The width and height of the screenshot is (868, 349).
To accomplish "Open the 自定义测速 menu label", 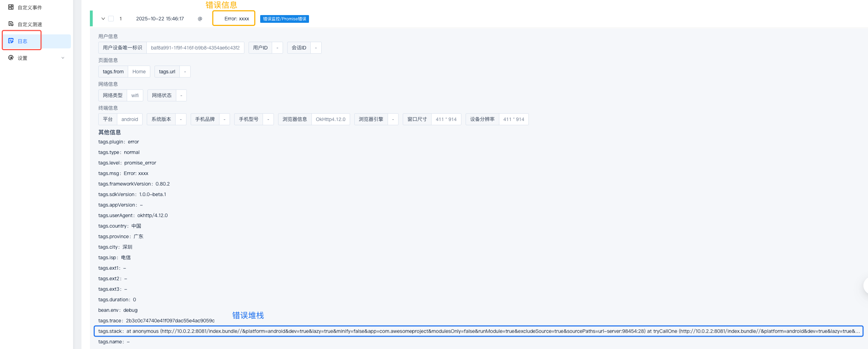I will pyautogui.click(x=30, y=24).
